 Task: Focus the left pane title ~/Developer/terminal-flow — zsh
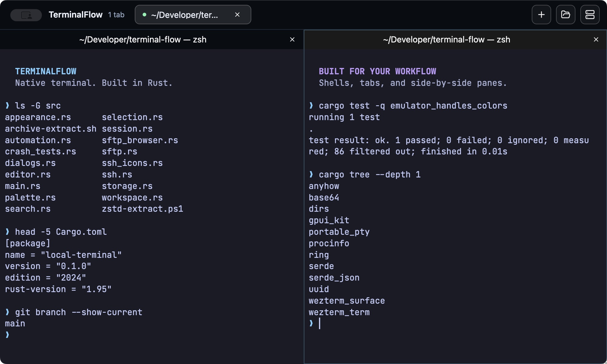point(143,39)
